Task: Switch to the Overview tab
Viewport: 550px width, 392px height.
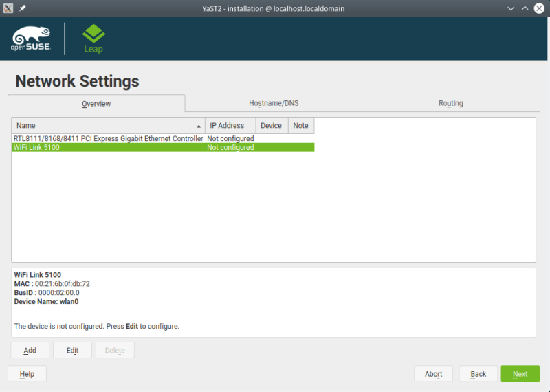Action: (96, 104)
